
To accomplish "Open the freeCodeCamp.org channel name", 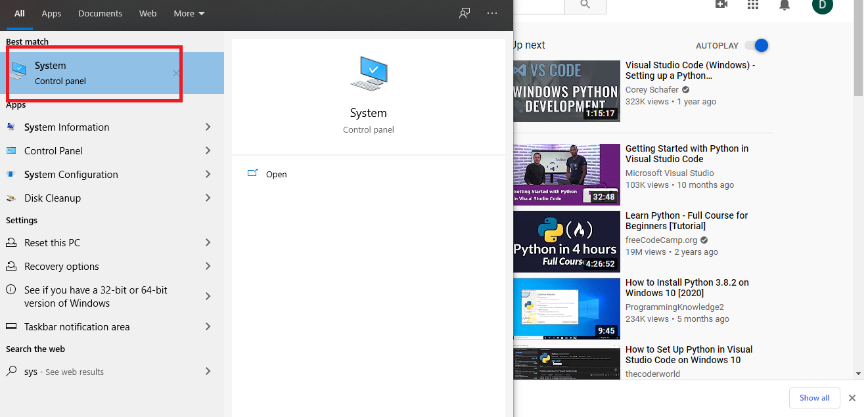I will 662,240.
